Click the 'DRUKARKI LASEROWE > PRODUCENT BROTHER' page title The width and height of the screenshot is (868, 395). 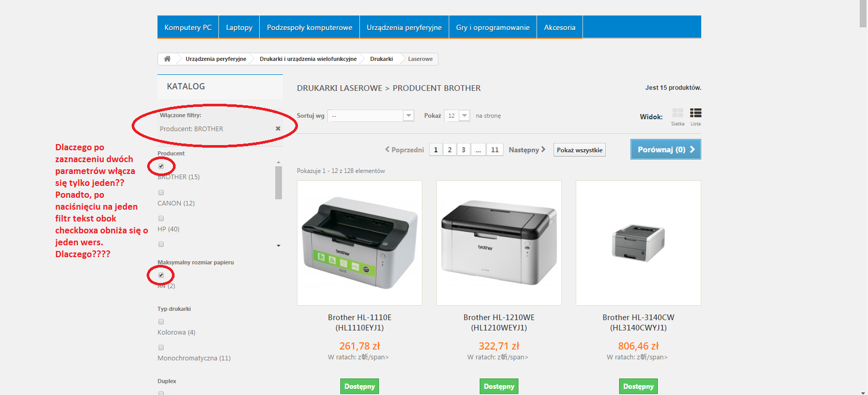[389, 88]
